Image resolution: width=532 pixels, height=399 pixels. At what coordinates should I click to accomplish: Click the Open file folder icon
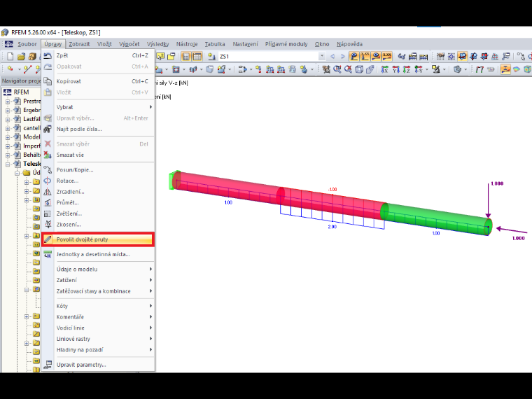click(x=22, y=56)
